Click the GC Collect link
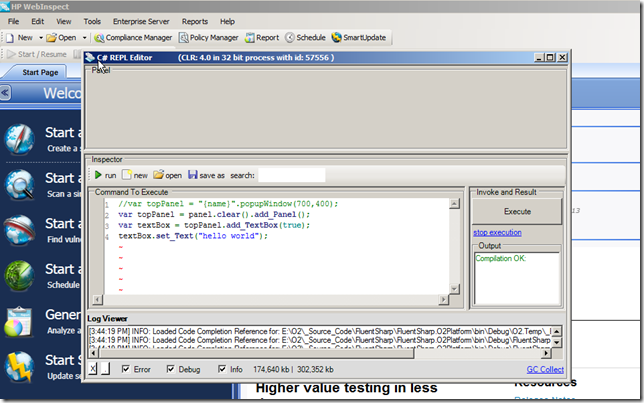The image size is (644, 403). click(x=544, y=370)
